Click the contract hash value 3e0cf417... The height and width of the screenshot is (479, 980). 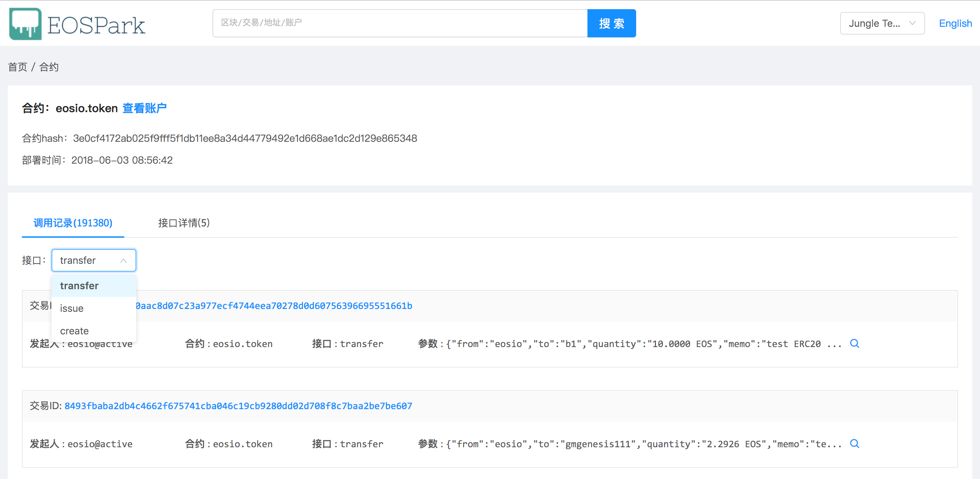coord(245,138)
